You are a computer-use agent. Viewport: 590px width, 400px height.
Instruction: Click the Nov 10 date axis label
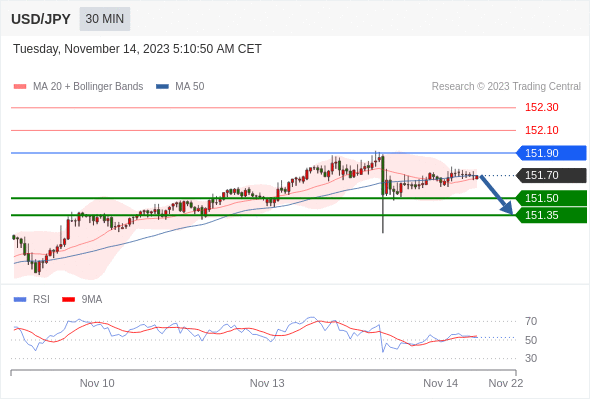pyautogui.click(x=97, y=383)
